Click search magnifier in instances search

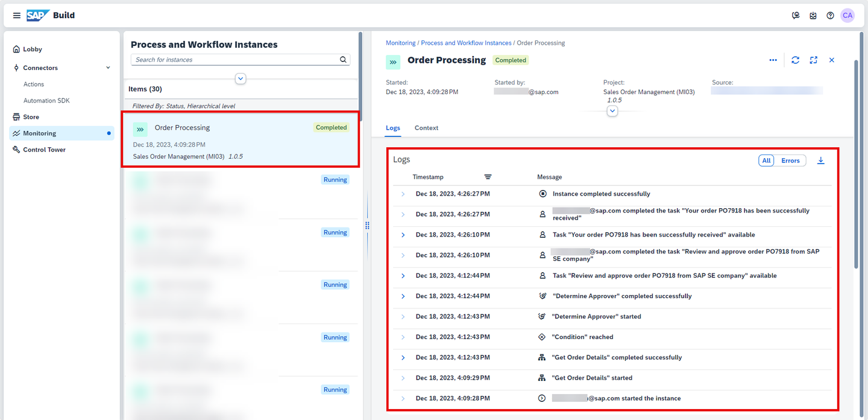(x=343, y=60)
